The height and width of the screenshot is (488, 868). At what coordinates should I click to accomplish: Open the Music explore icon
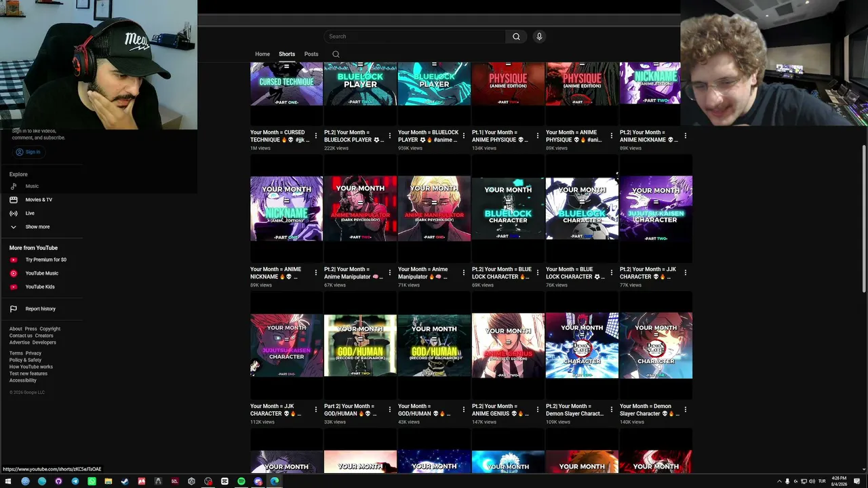13,186
